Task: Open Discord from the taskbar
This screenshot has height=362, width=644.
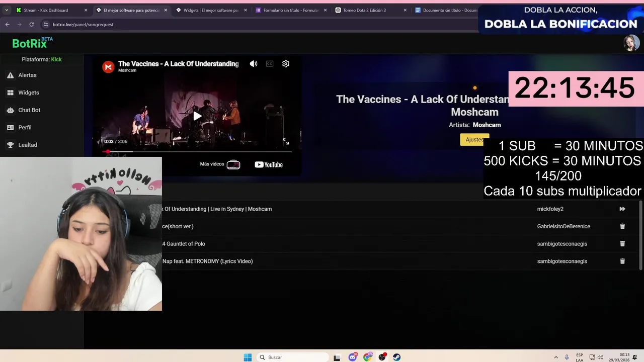Action: [x=353, y=357]
